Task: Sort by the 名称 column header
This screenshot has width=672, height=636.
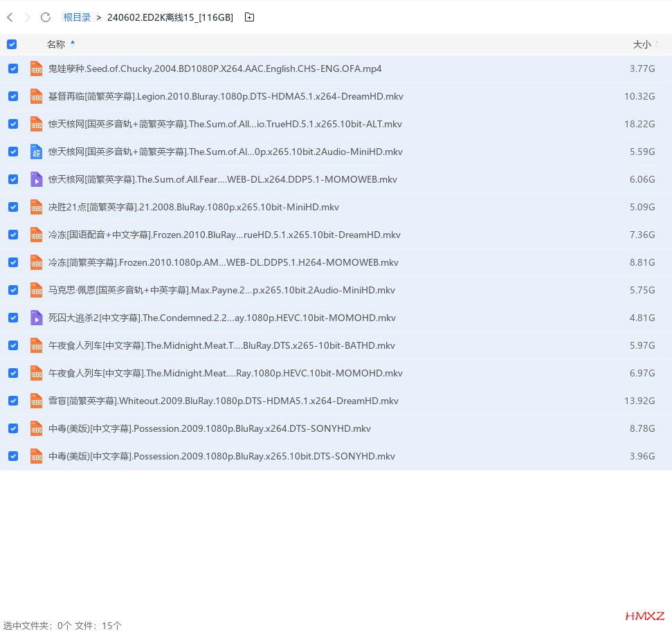Action: pos(56,44)
